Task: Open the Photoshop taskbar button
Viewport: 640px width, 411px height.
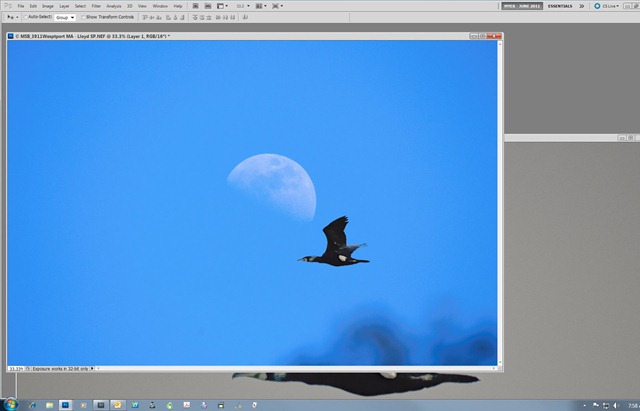Action: coord(65,405)
